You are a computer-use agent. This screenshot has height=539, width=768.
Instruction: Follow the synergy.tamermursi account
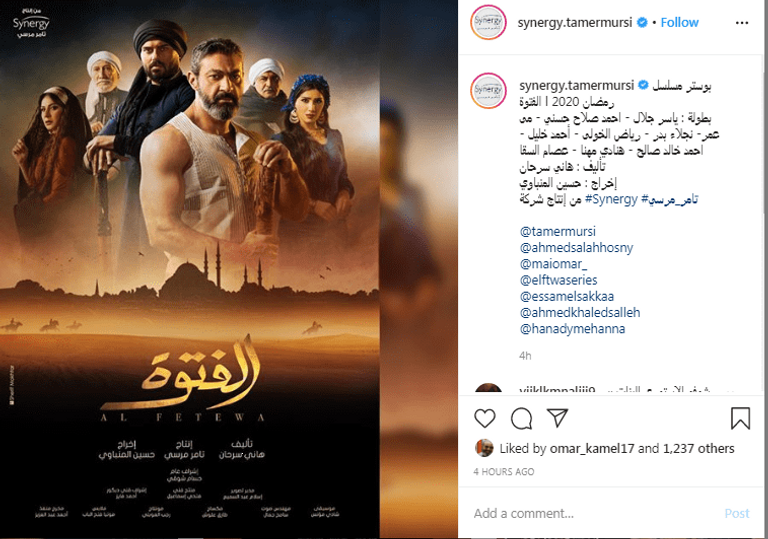[679, 23]
